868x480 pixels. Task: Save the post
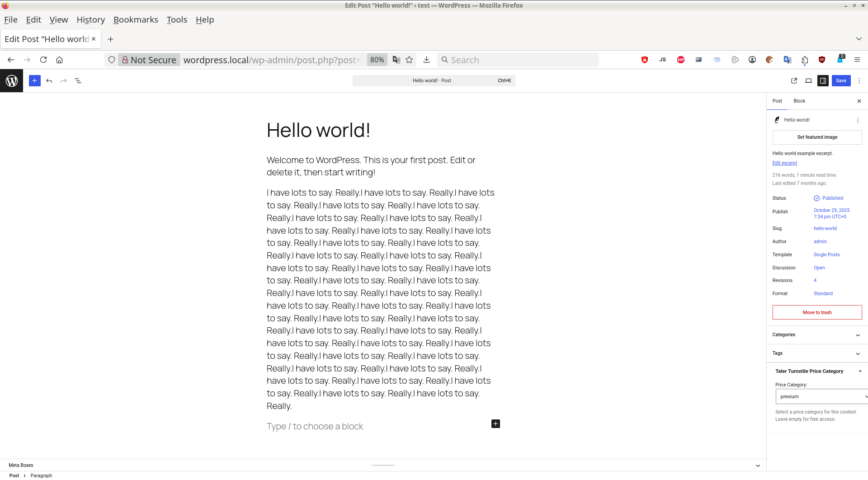[841, 81]
